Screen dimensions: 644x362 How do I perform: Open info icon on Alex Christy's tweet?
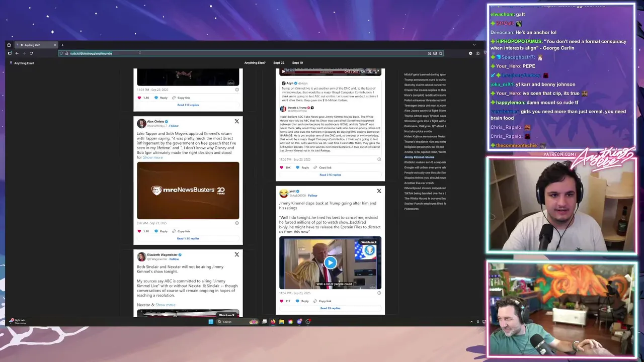[237, 223]
